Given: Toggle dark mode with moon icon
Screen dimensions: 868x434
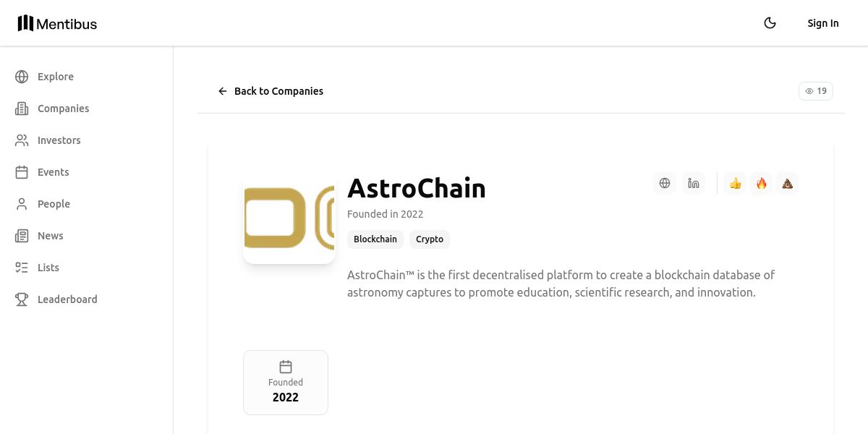Looking at the screenshot, I should coord(770,23).
